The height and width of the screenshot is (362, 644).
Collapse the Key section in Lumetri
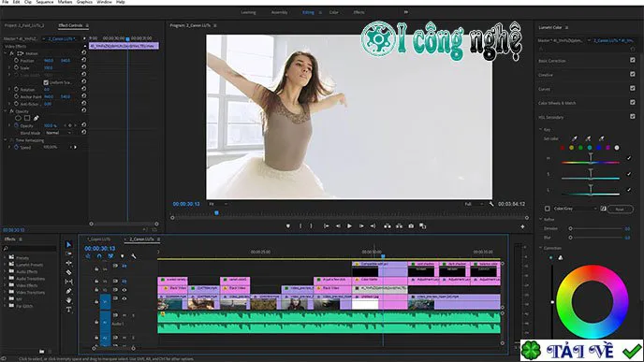tap(541, 130)
